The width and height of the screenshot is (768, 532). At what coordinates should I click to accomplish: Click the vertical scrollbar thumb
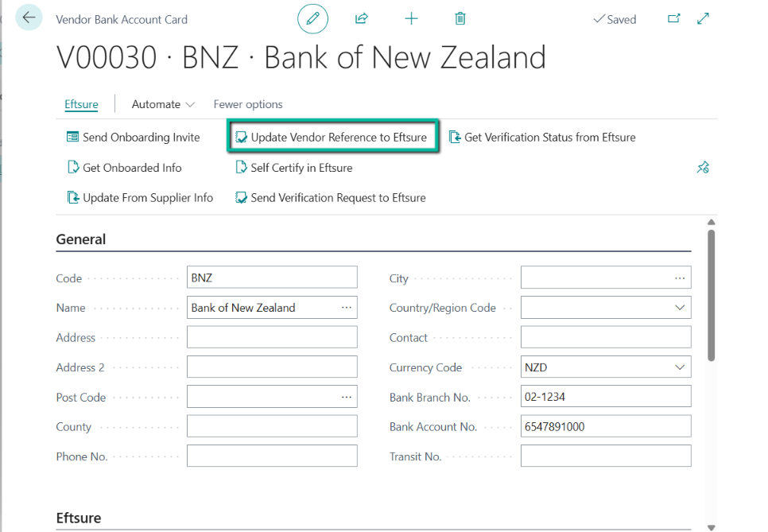(712, 295)
